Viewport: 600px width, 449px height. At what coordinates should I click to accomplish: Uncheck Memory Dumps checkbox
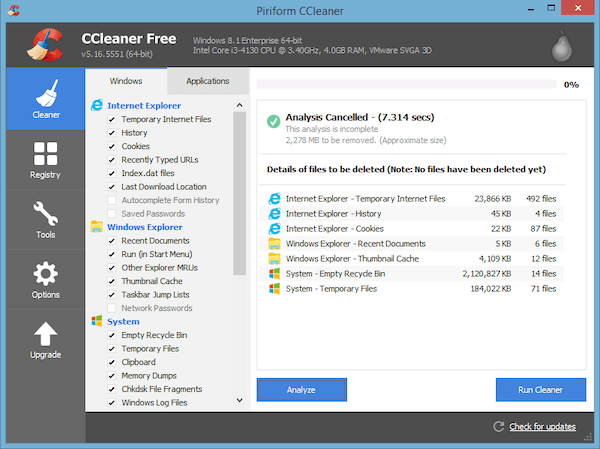112,376
